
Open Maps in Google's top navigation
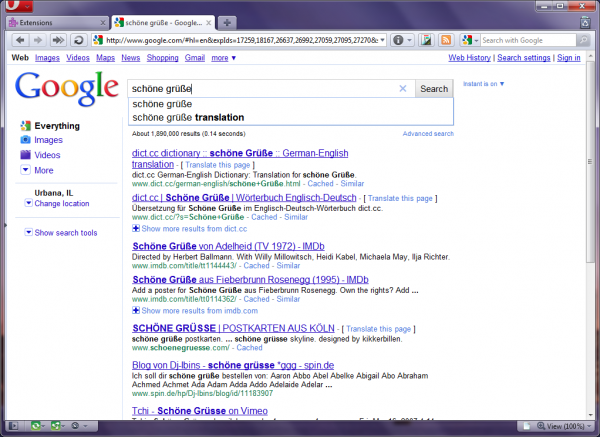(105, 58)
